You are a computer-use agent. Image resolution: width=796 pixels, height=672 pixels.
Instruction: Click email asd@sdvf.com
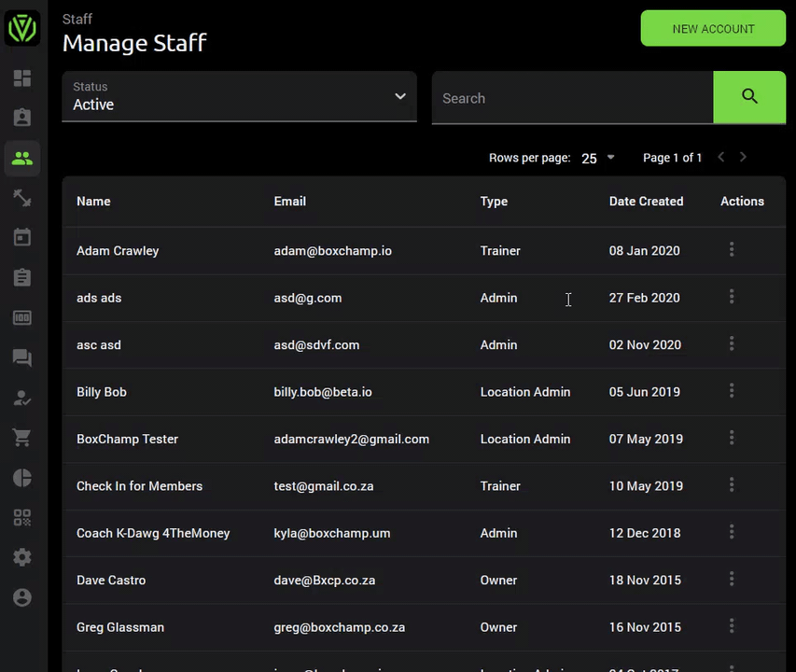(316, 345)
